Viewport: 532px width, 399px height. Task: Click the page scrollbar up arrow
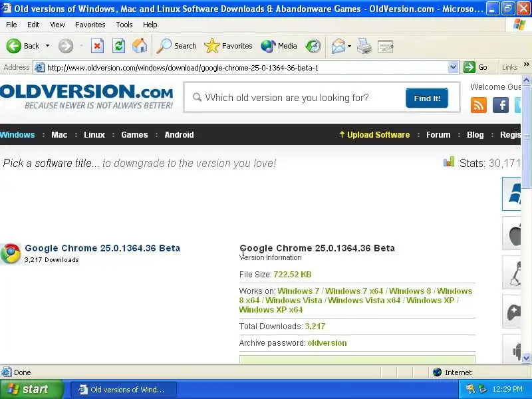click(526, 80)
